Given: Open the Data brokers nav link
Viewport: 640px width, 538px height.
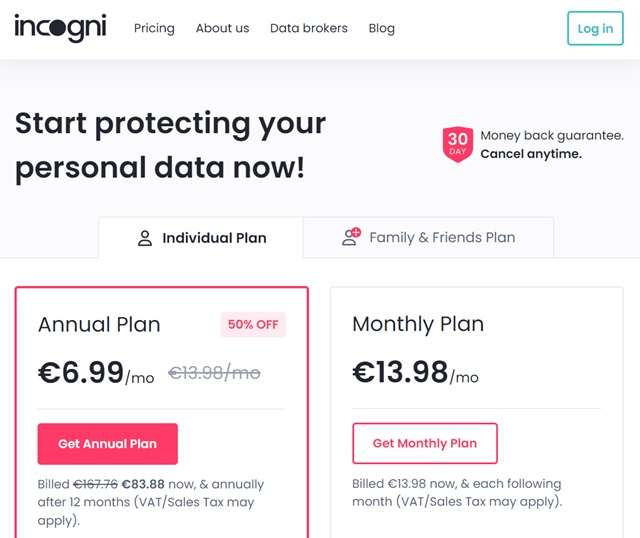Looking at the screenshot, I should (308, 28).
